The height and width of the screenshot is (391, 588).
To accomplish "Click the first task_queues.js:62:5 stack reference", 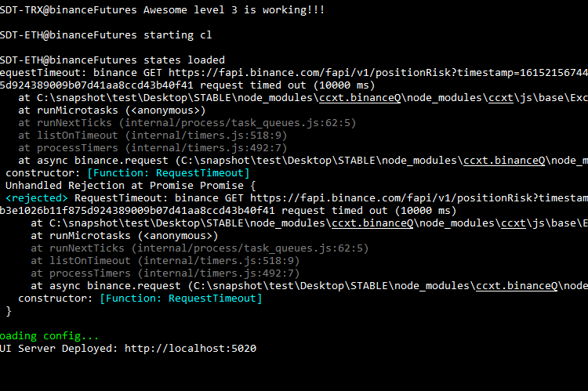I will click(x=238, y=123).
